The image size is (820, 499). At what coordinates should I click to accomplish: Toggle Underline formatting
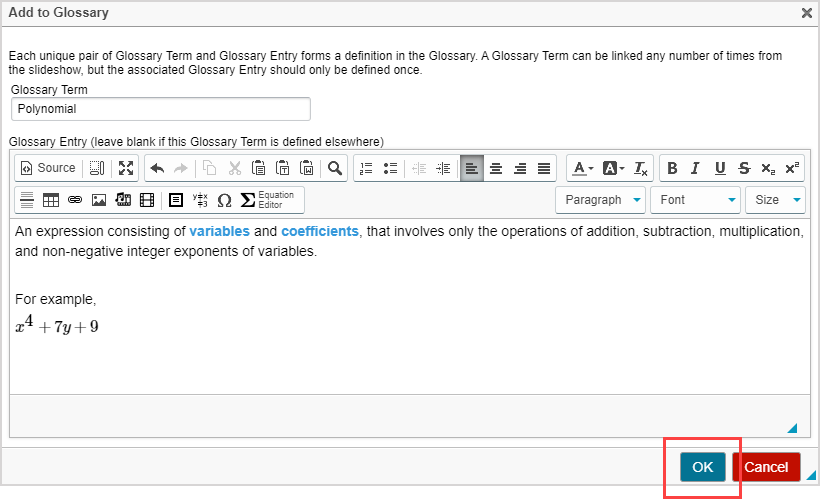click(x=719, y=168)
